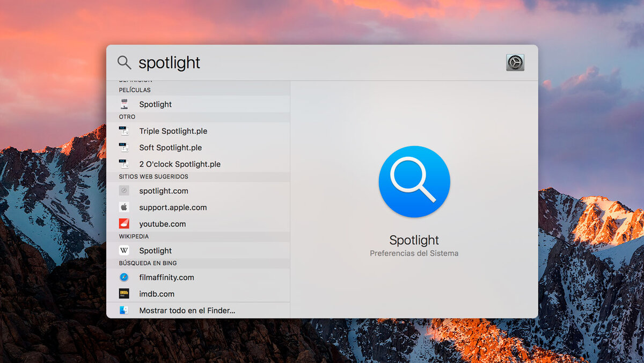Open youtube.com suggested website
644x363 pixels.
click(x=198, y=224)
